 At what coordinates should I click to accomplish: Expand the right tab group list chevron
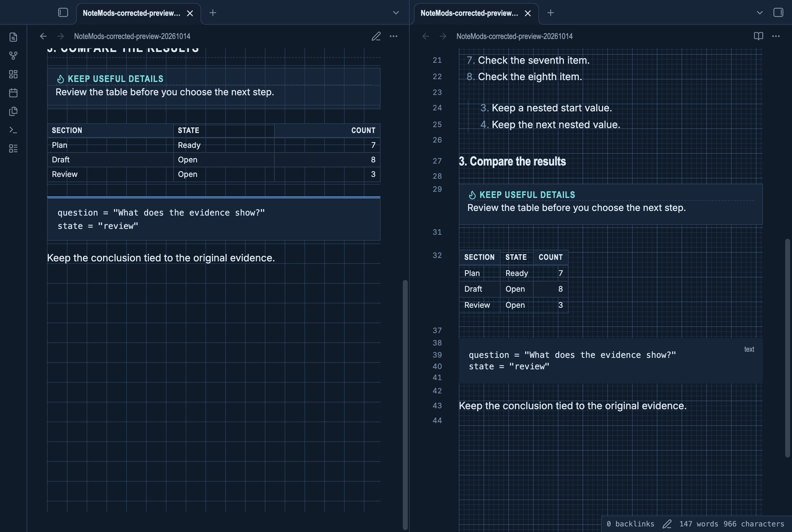click(x=760, y=13)
